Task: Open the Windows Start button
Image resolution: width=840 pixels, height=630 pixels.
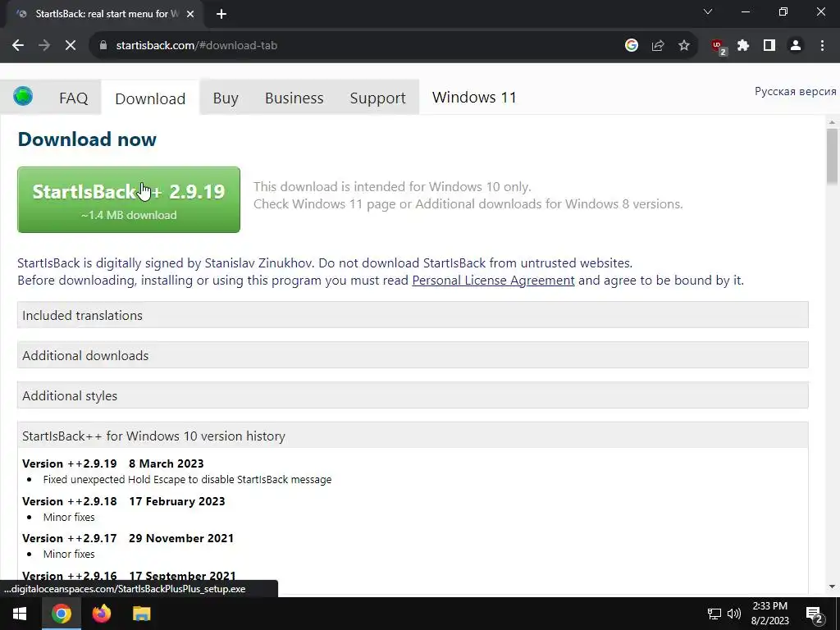Action: coord(20,614)
